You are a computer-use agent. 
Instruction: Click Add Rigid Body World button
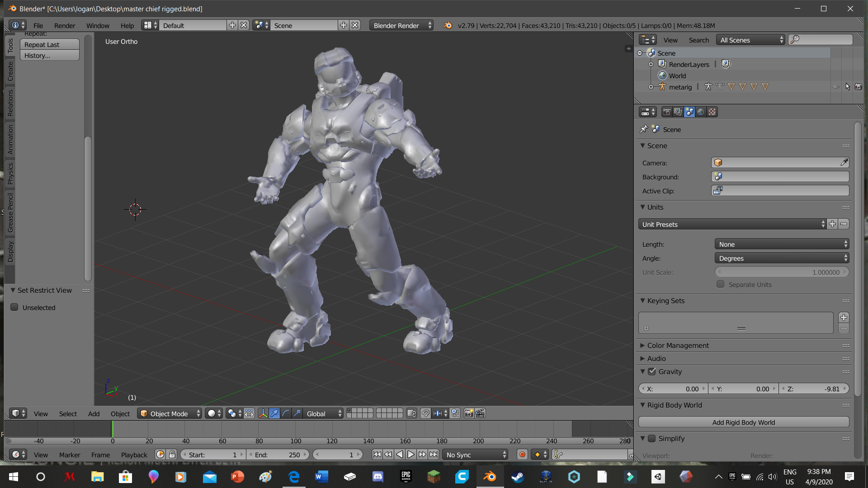click(744, 422)
